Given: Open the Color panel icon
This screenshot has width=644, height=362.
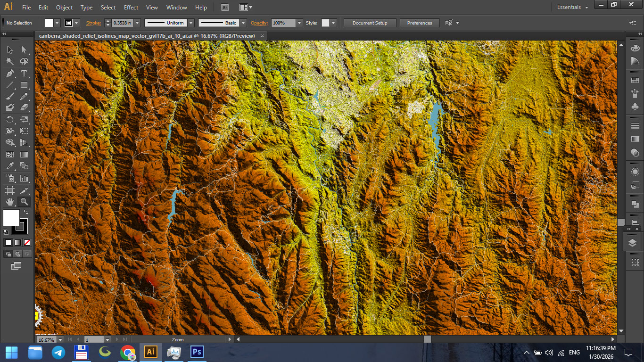Looking at the screenshot, I should click(635, 48).
